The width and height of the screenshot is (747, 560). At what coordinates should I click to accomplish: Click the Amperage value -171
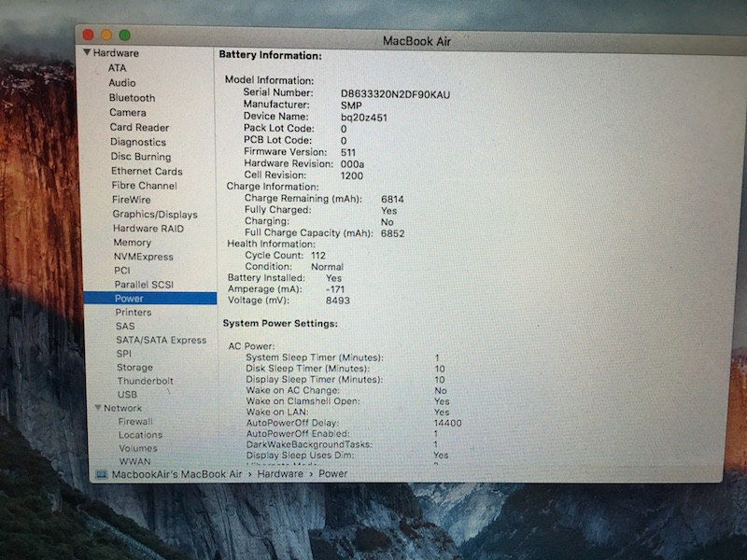tap(335, 289)
